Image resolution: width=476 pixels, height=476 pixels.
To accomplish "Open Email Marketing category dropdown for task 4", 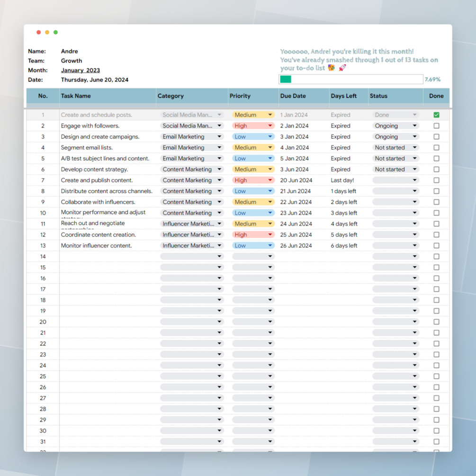I will pyautogui.click(x=192, y=147).
